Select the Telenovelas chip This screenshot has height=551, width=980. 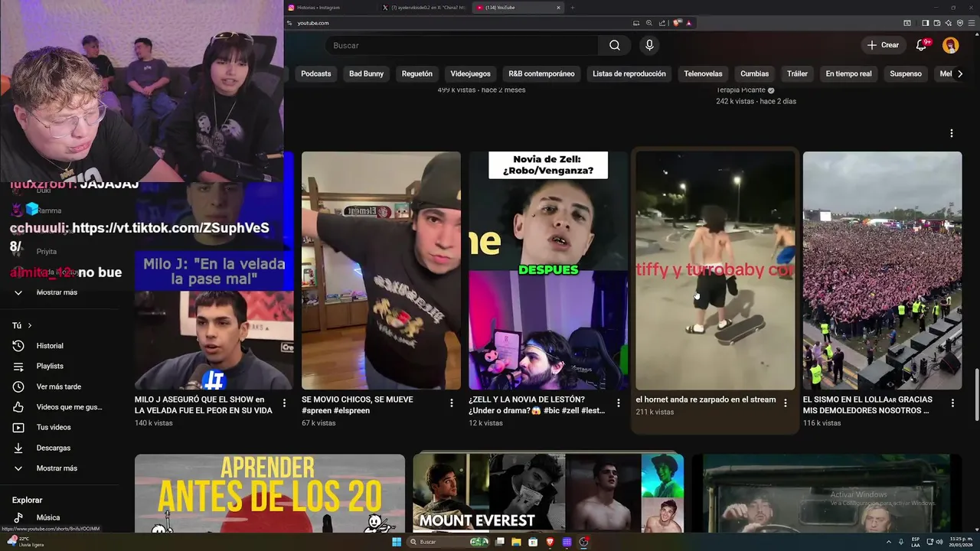coord(703,73)
